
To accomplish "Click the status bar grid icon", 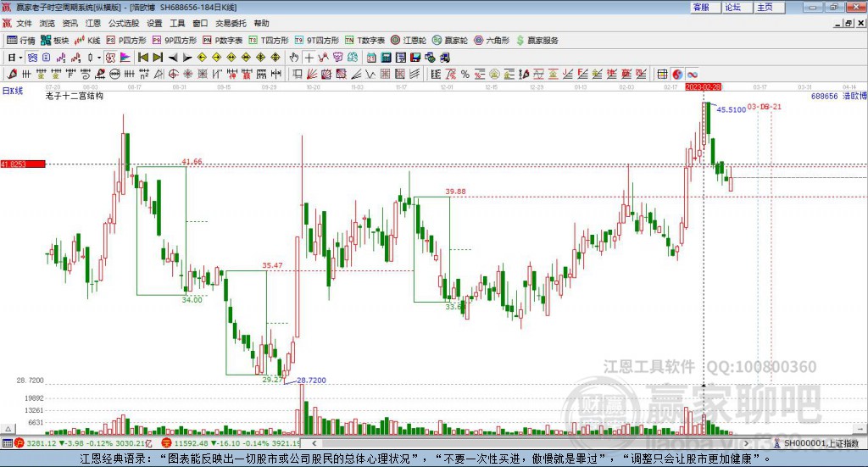I will (x=7, y=443).
